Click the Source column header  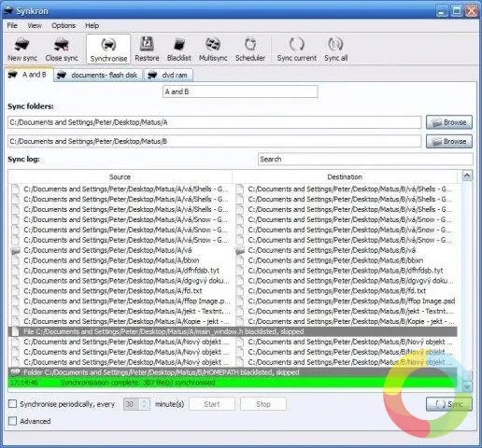coord(120,177)
